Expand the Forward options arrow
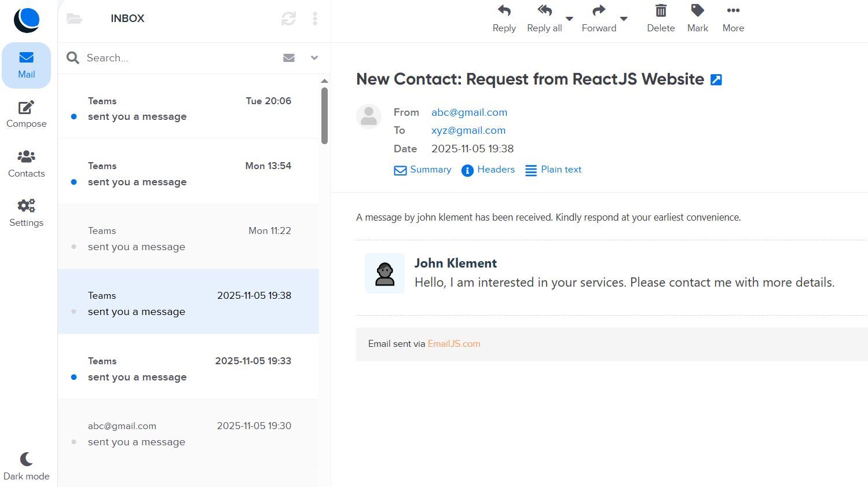 pos(624,19)
